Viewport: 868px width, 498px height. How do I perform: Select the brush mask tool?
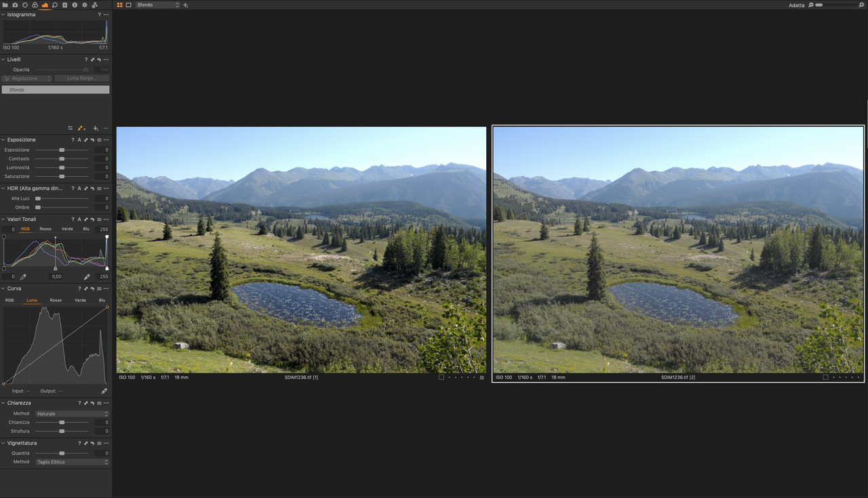(x=80, y=128)
